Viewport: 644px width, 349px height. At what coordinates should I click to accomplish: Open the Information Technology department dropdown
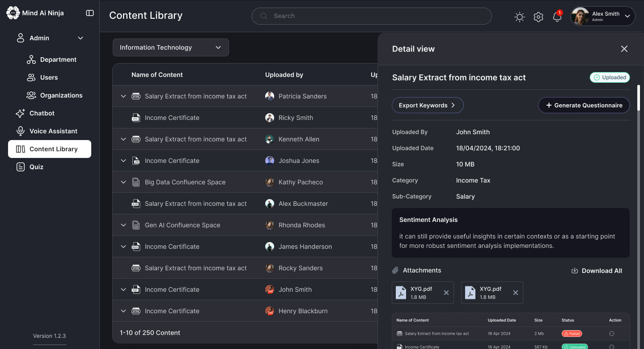[171, 47]
